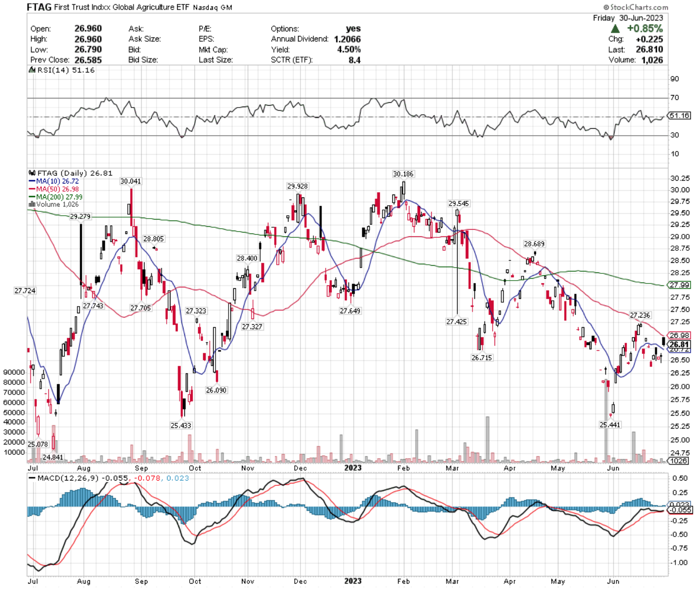The height and width of the screenshot is (589, 700).
Task: Click the 51.16 RSI axis tag
Action: click(x=679, y=116)
